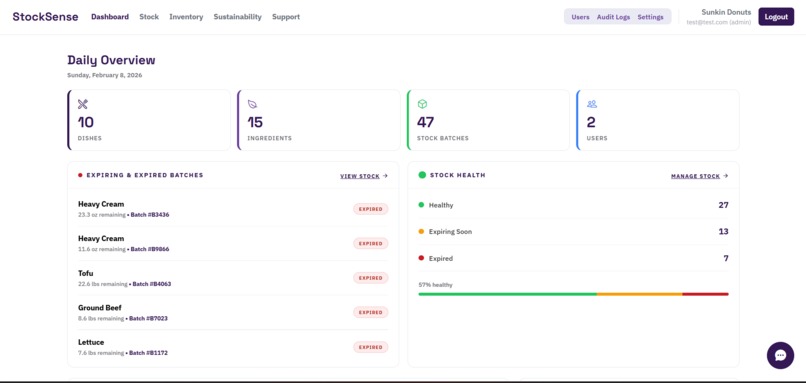The height and width of the screenshot is (383, 806).
Task: Click the Sunkin Donuts account name
Action: point(726,12)
